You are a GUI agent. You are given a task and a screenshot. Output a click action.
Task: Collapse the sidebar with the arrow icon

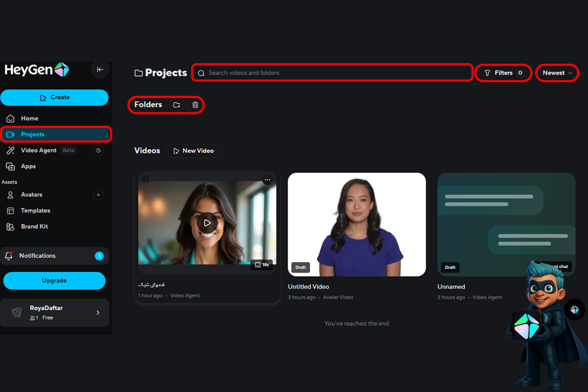[x=100, y=70]
